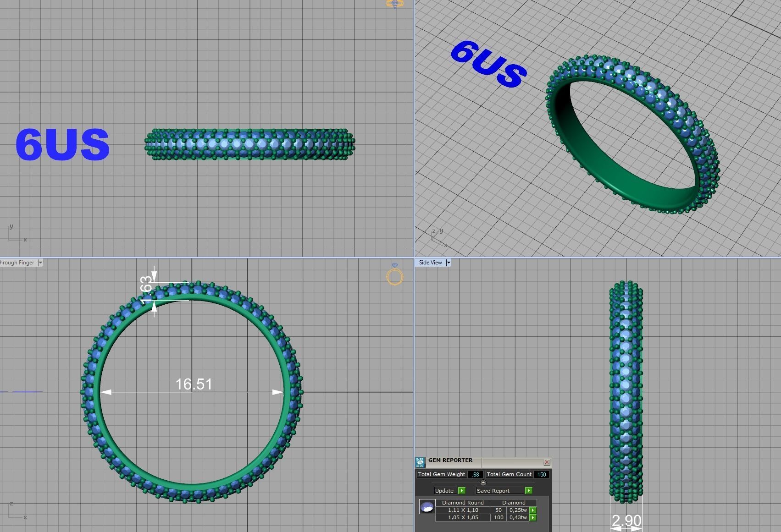The height and width of the screenshot is (532, 781).
Task: Click the Diamond Round header cell
Action: 463,503
